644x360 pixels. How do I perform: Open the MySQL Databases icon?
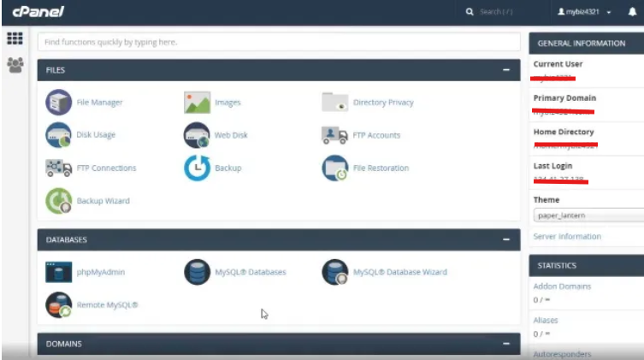(x=198, y=272)
